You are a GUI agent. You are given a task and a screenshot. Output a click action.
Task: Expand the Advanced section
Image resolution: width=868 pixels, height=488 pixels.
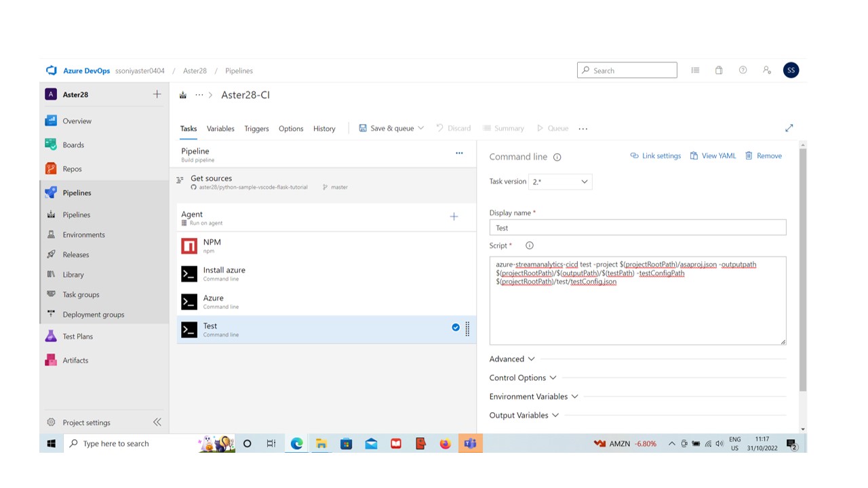click(x=512, y=359)
